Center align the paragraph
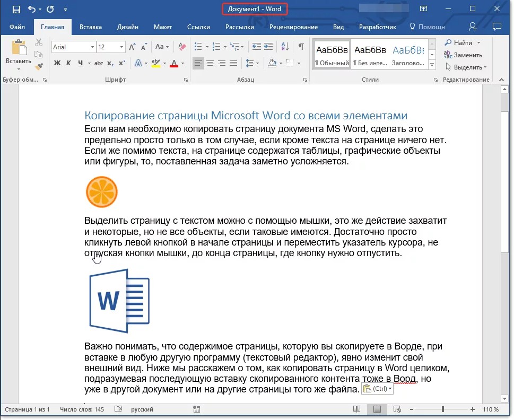 pyautogui.click(x=210, y=63)
